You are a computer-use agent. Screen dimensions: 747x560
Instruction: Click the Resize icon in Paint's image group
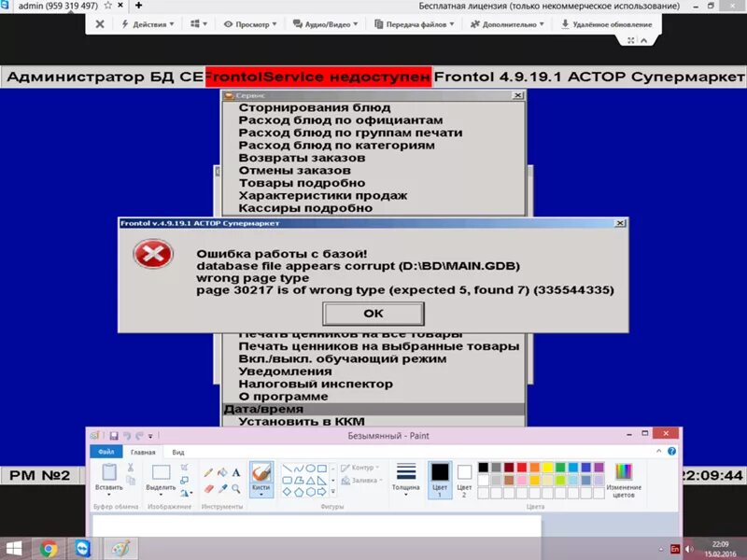(185, 480)
